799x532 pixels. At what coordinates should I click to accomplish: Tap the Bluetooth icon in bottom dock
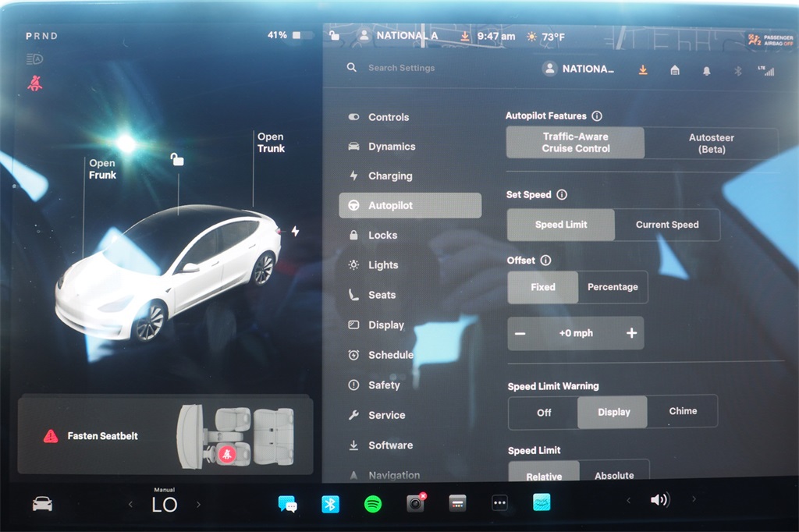[x=330, y=504]
